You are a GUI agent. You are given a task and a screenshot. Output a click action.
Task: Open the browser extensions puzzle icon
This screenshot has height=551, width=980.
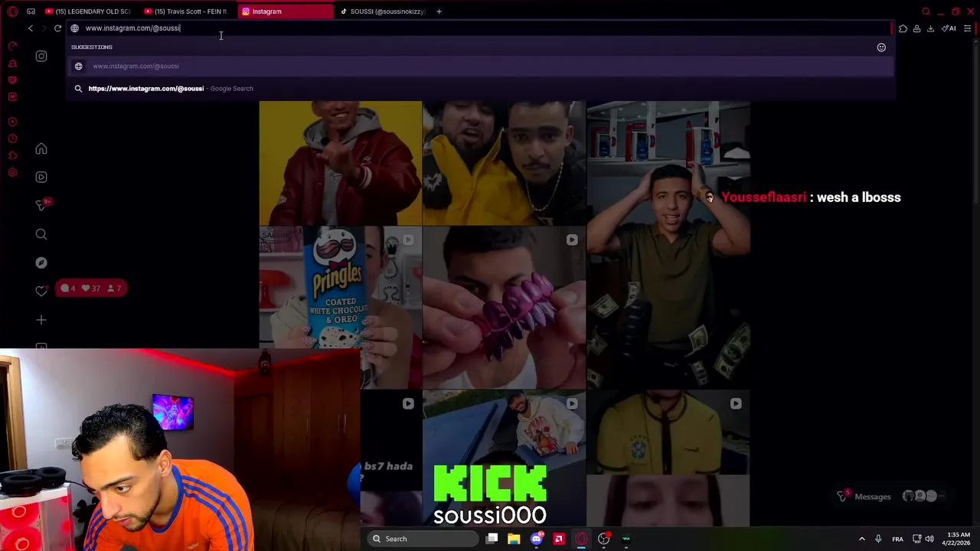point(903,28)
